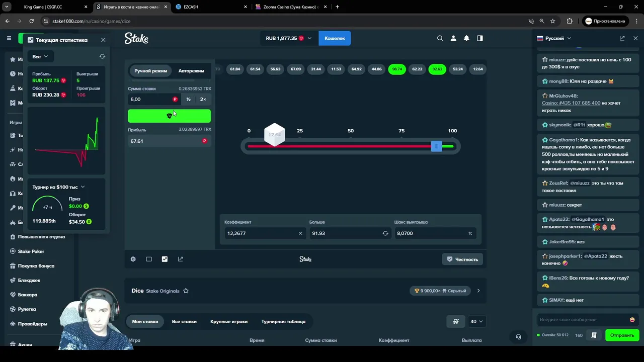Select the Все ставки tab

pos(184,321)
